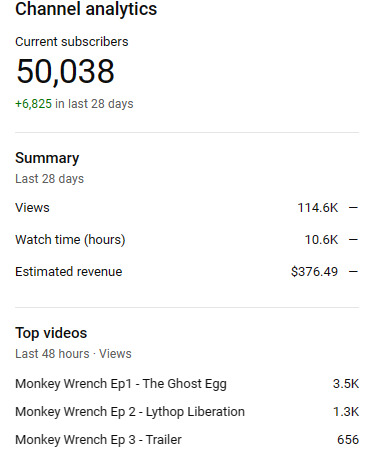Select the 50,038 subscriber count
This screenshot has height=461, width=375.
tap(66, 71)
